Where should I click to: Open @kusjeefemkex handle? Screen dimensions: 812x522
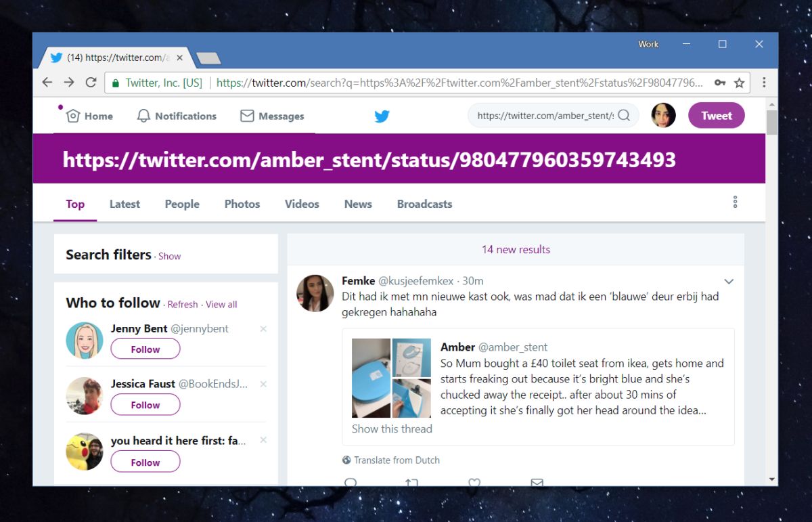click(x=415, y=281)
